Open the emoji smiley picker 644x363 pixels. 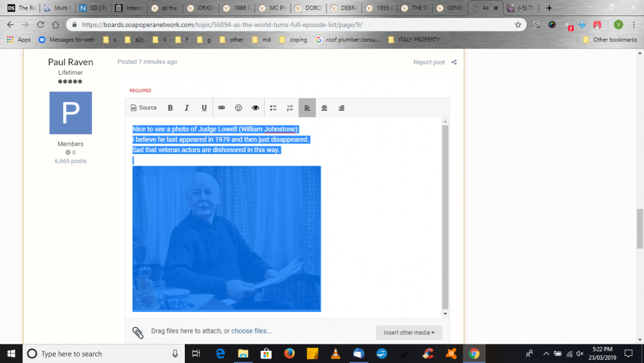pos(238,108)
